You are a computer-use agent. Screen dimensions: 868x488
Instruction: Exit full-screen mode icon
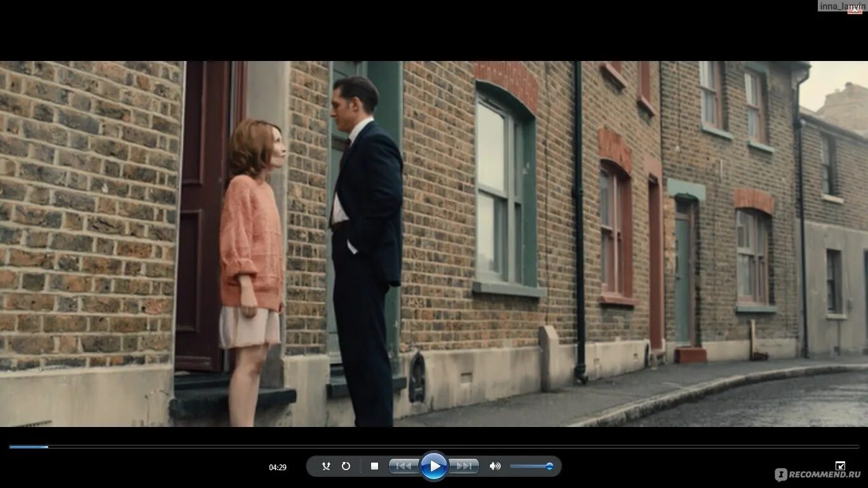pos(840,466)
